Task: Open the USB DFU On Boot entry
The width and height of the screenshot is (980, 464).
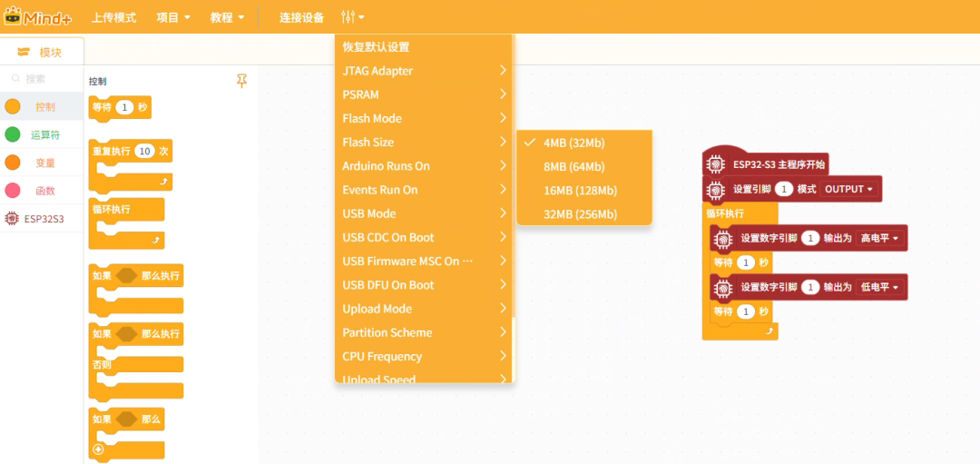Action: (425, 284)
